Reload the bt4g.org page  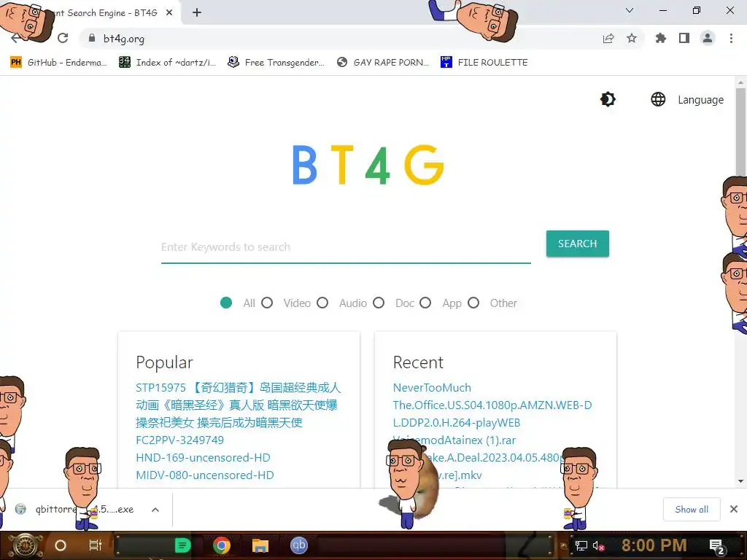tap(63, 38)
